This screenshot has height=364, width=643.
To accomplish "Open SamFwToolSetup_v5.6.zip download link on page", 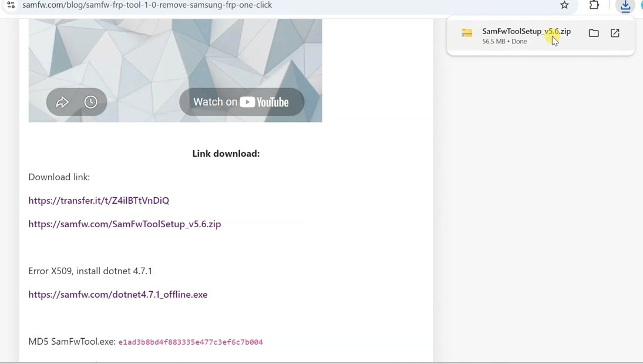I will tap(124, 224).
